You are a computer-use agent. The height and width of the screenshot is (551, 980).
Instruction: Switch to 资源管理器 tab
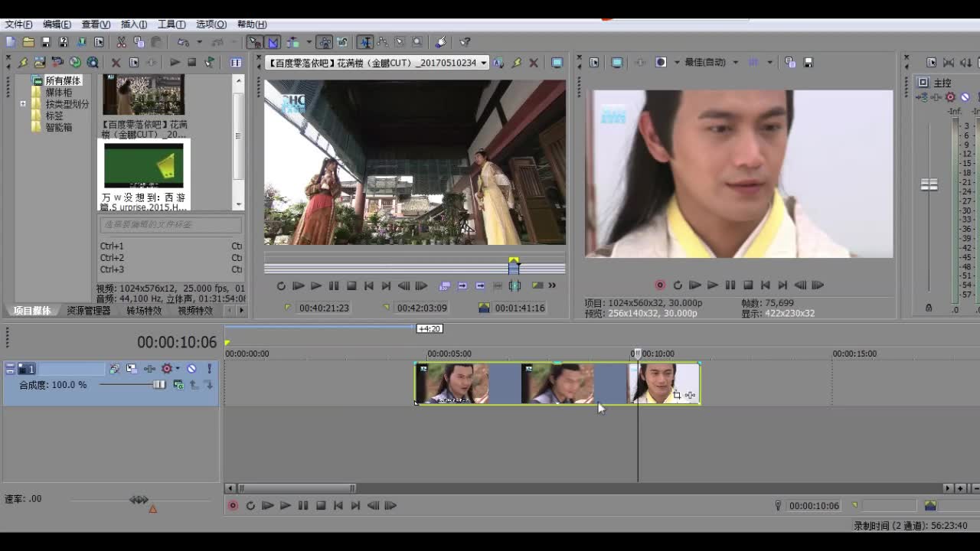[x=88, y=311]
